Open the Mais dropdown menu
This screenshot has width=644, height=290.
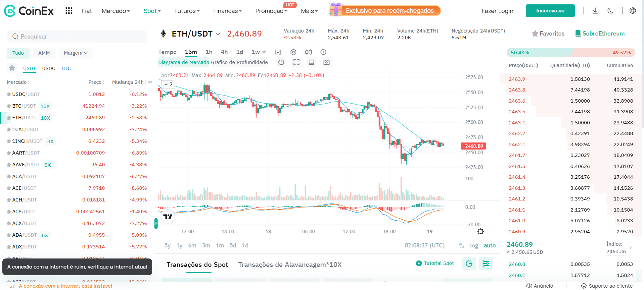click(310, 11)
